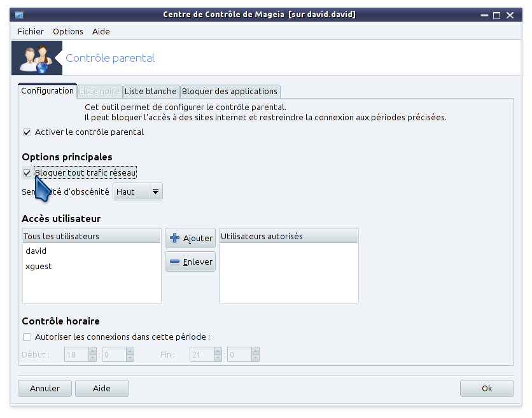Increase the Début minute with up arrow
Image resolution: width=532 pixels, height=418 pixels.
[130, 351]
